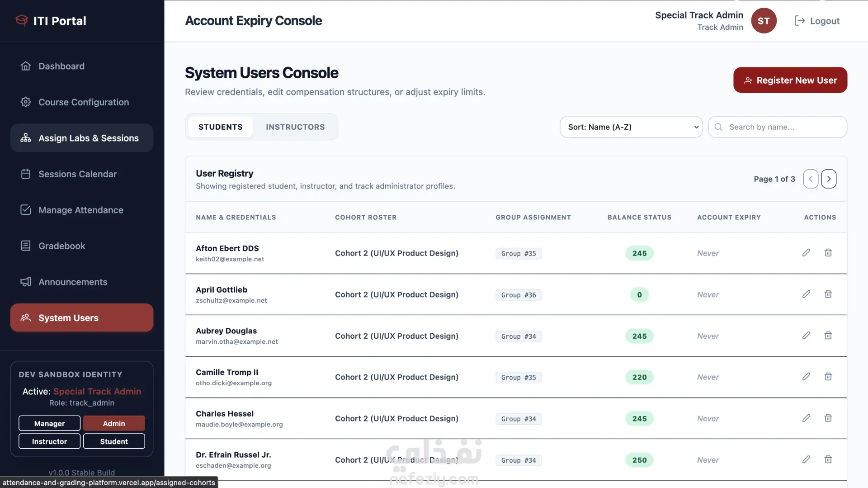Click the Logout text link

pos(825,21)
